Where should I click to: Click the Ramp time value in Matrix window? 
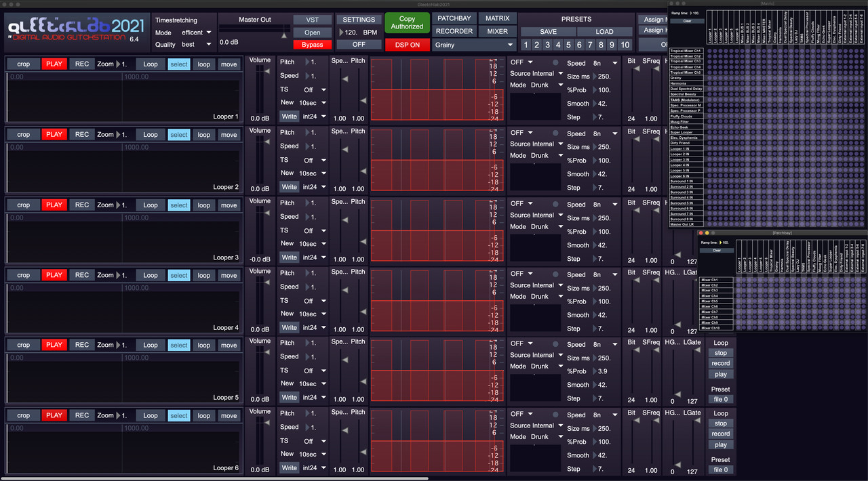pyautogui.click(x=696, y=13)
